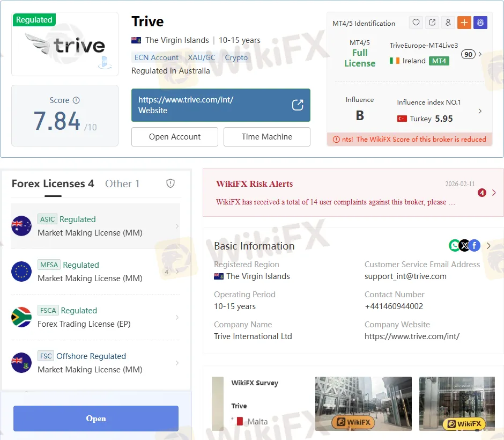Click the Crypto tag
The image size is (504, 440).
point(236,57)
